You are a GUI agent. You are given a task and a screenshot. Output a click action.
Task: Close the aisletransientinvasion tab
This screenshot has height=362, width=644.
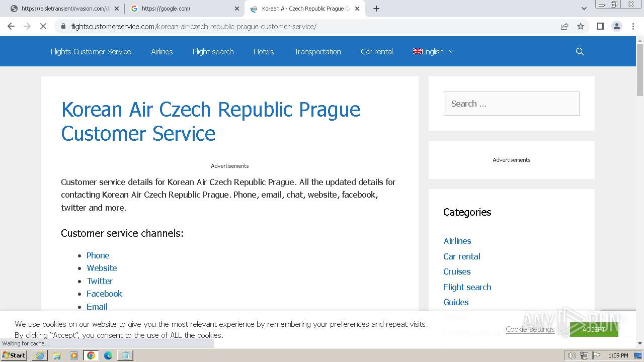(117, 9)
